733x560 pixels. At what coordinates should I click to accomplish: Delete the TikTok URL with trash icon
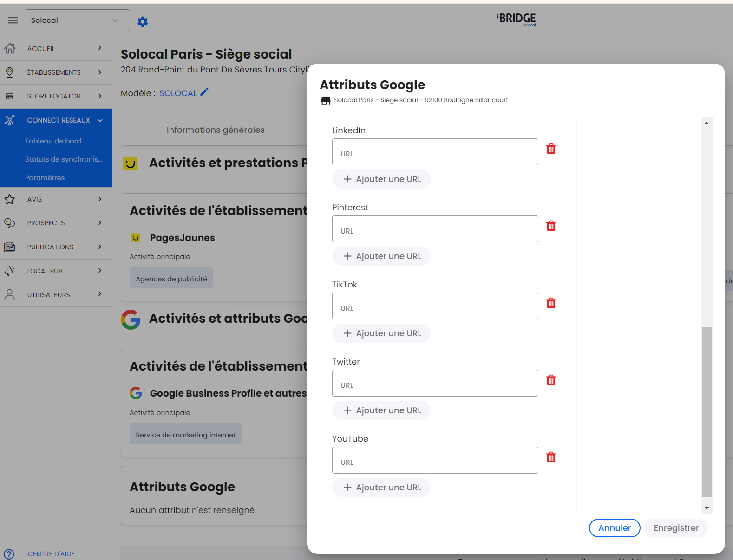pyautogui.click(x=551, y=303)
